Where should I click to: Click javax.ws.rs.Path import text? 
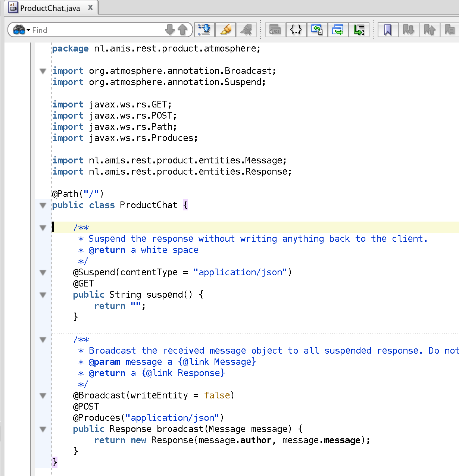(133, 127)
